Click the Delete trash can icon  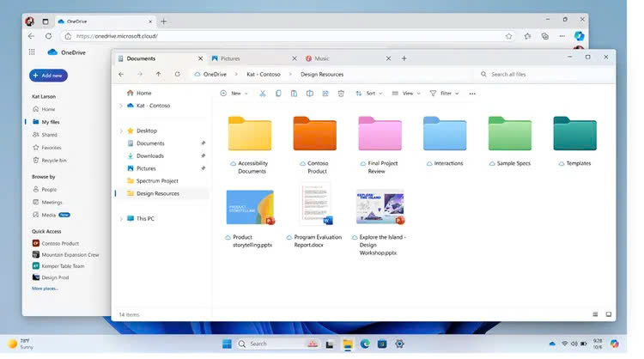341,93
